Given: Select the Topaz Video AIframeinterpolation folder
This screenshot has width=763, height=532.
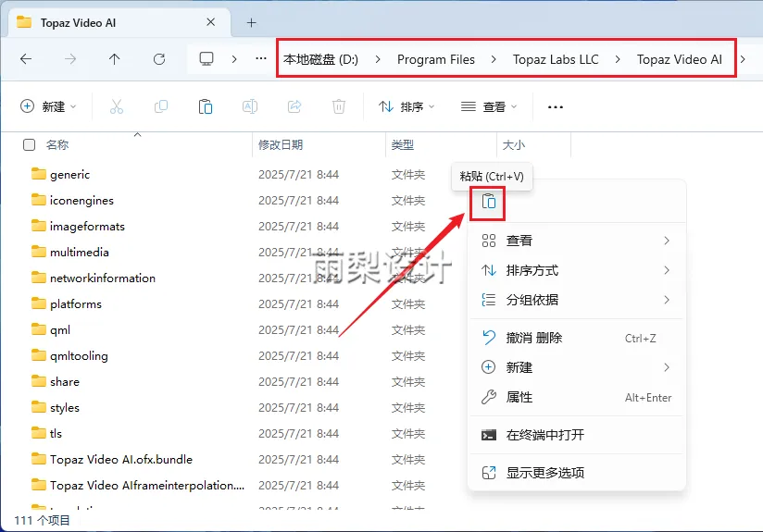Looking at the screenshot, I should click(x=147, y=485).
